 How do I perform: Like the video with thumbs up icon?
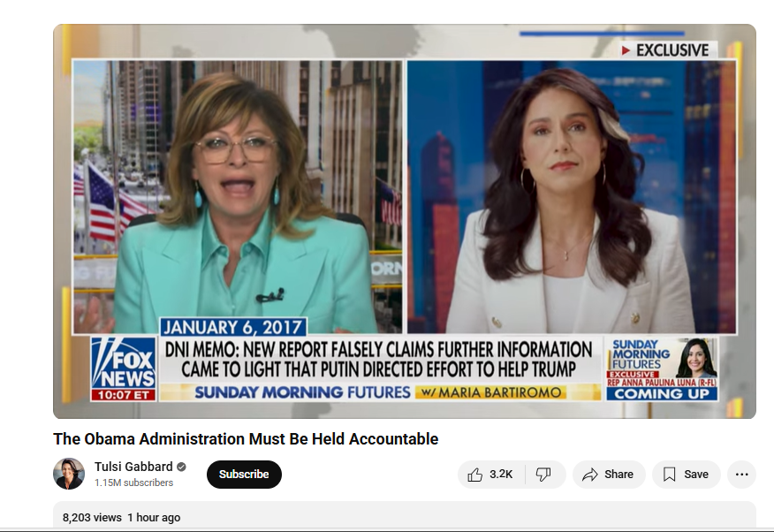(x=491, y=475)
